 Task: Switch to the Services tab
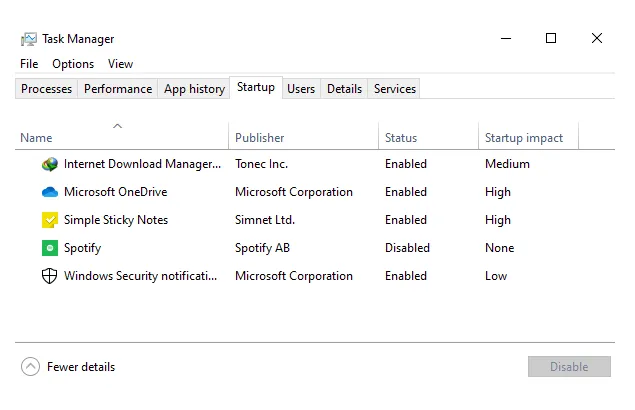click(x=395, y=89)
